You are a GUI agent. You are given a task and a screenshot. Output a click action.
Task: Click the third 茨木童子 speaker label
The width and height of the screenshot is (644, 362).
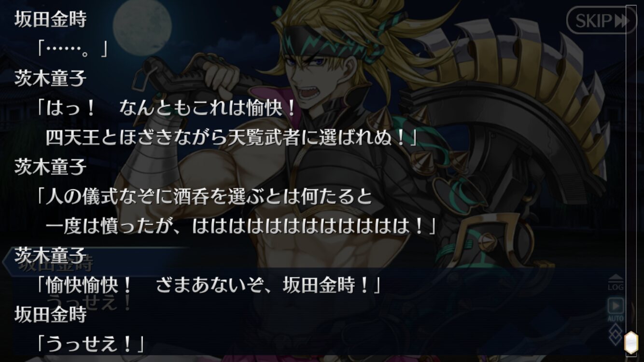pyautogui.click(x=50, y=255)
